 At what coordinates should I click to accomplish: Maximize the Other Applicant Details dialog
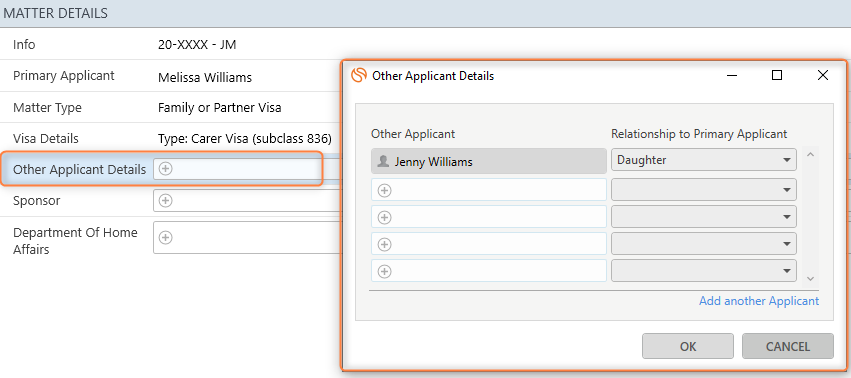pos(777,75)
